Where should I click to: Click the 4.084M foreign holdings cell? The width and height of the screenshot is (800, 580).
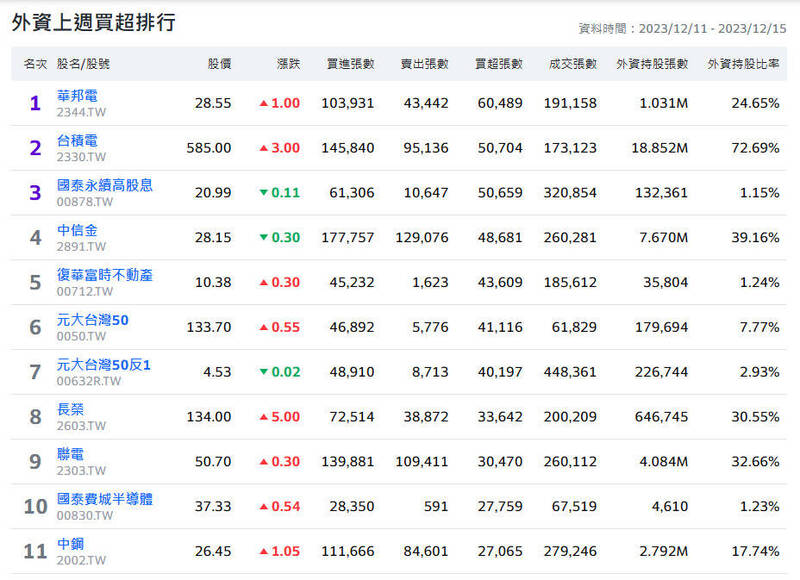pyautogui.click(x=663, y=462)
